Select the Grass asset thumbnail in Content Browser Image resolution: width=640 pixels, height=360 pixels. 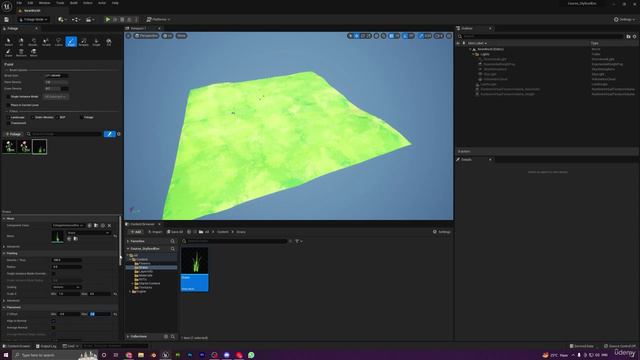click(x=195, y=269)
